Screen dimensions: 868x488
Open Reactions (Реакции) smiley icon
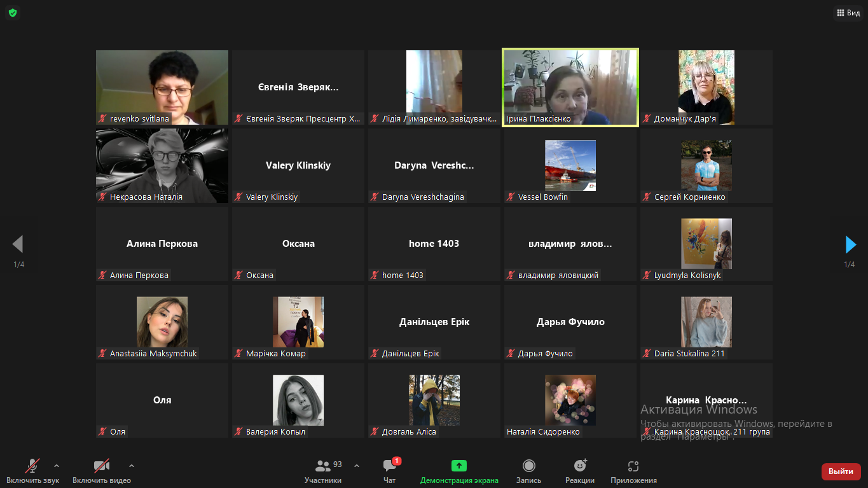click(x=580, y=466)
